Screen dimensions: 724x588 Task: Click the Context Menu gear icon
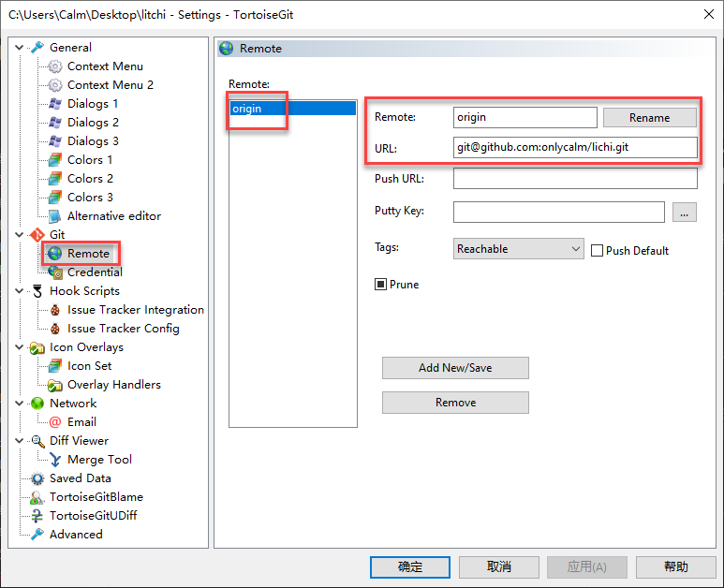pyautogui.click(x=55, y=66)
